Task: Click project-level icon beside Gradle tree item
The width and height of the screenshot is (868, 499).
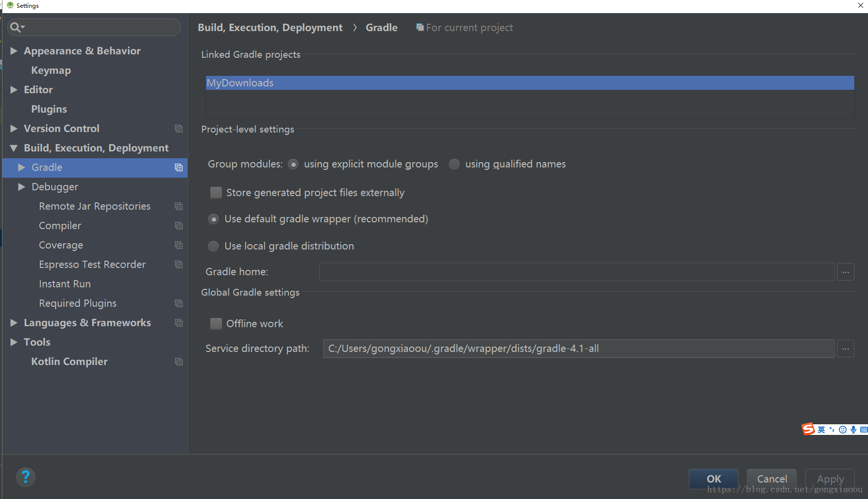Action: tap(179, 167)
